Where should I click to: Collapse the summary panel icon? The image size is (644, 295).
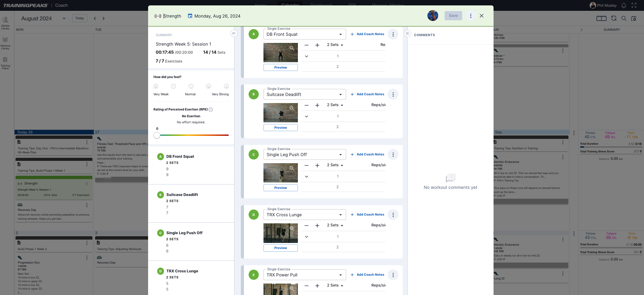click(x=234, y=33)
